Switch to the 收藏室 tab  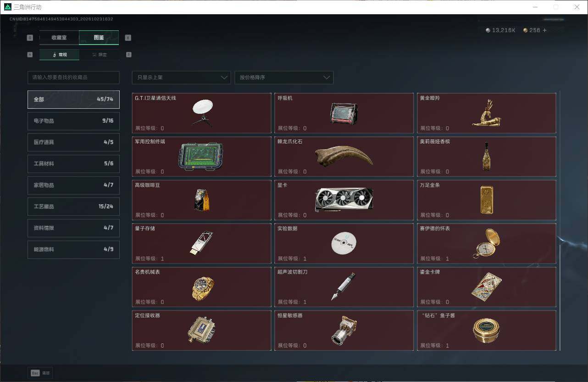point(59,38)
